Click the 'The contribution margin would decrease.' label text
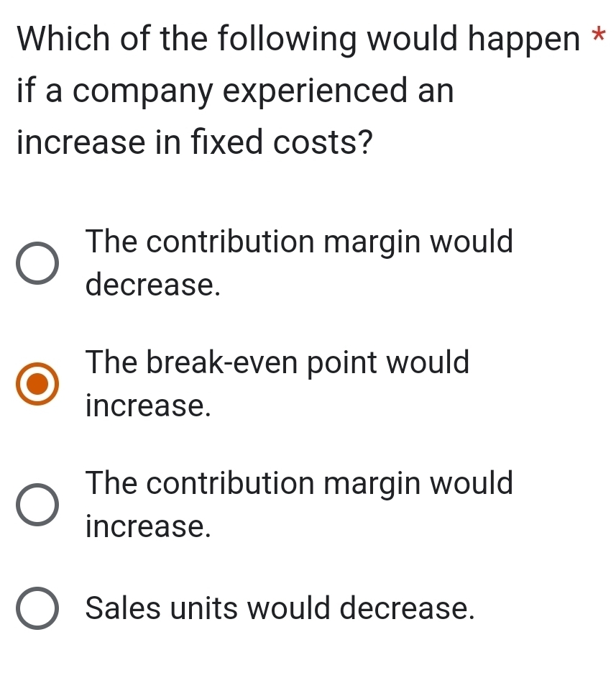616x673 pixels. click(299, 262)
